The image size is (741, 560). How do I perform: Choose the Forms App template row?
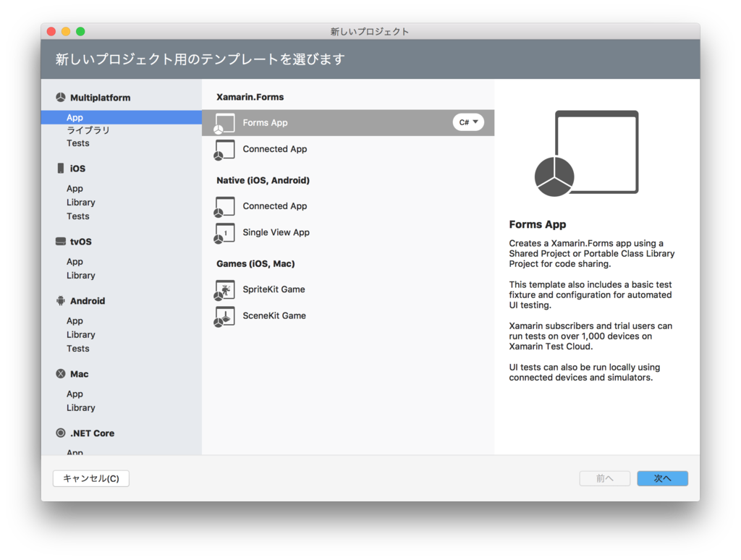click(348, 123)
